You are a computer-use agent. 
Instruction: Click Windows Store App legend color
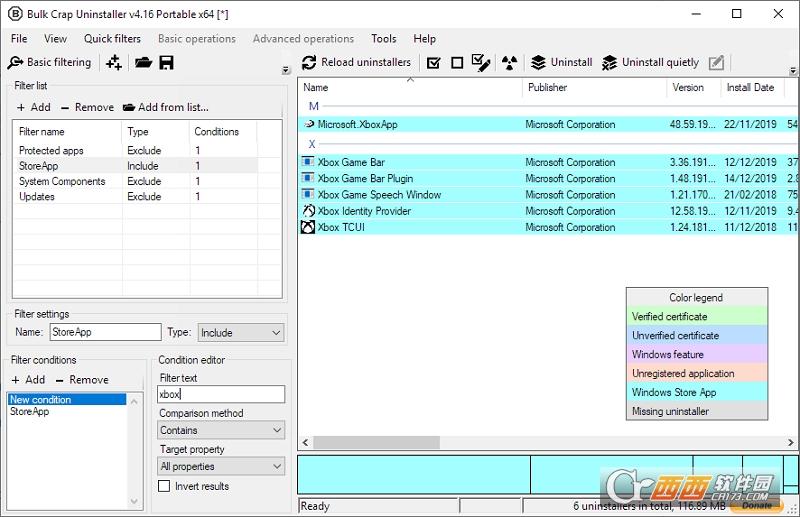[697, 392]
